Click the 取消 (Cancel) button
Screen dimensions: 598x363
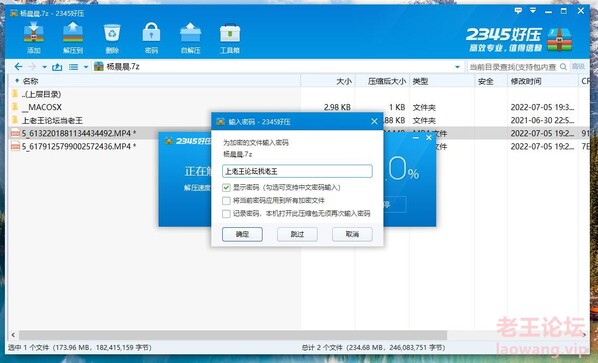352,234
